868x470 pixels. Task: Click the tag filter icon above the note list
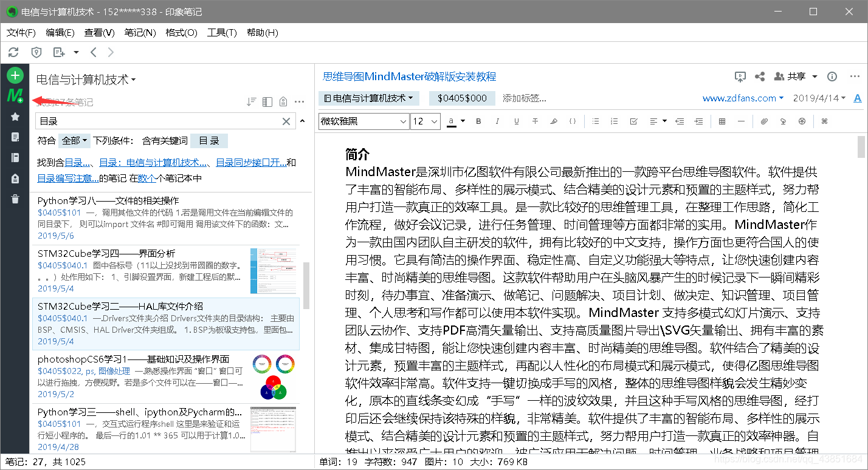point(283,102)
